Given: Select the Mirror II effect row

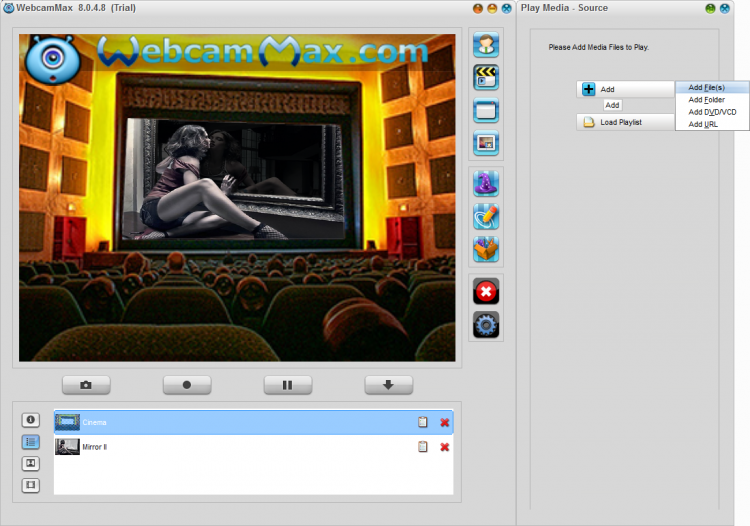Looking at the screenshot, I should click(x=254, y=447).
